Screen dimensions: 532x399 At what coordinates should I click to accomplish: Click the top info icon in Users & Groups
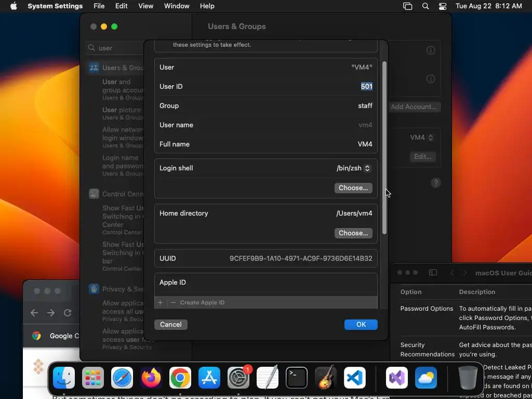point(431,50)
